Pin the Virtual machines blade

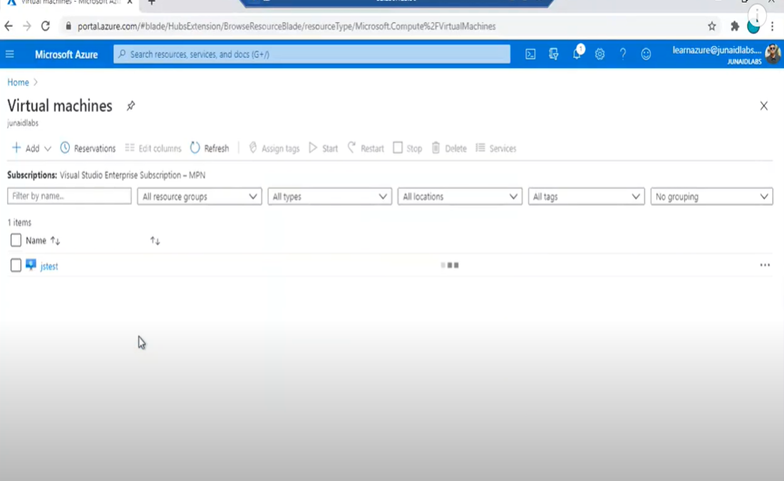130,106
